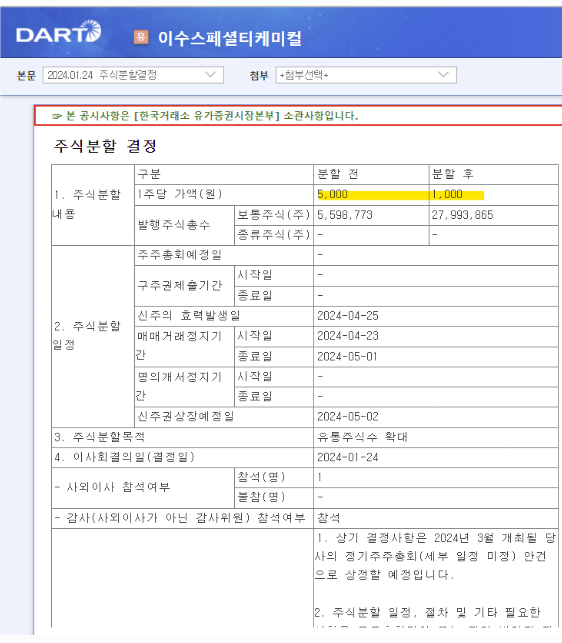This screenshot has width=562, height=643.
Task: Click trading halt end date 2024-05-01
Action: pos(347,356)
